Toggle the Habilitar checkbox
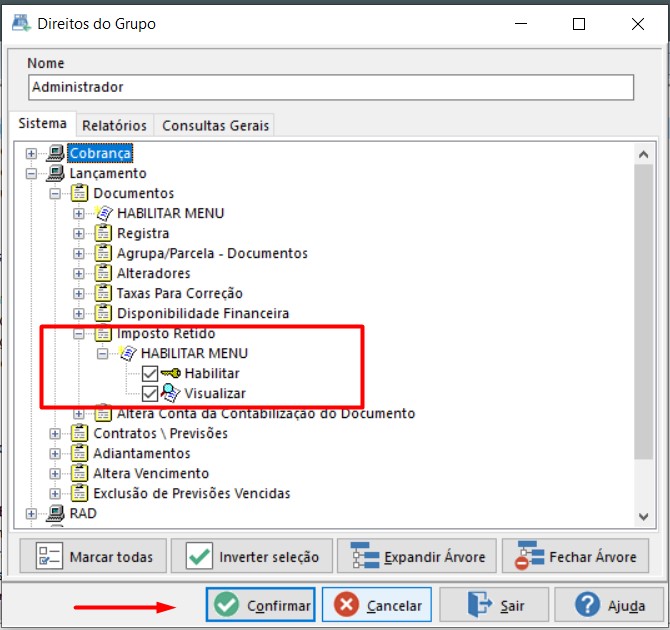The image size is (670, 630). tap(150, 374)
